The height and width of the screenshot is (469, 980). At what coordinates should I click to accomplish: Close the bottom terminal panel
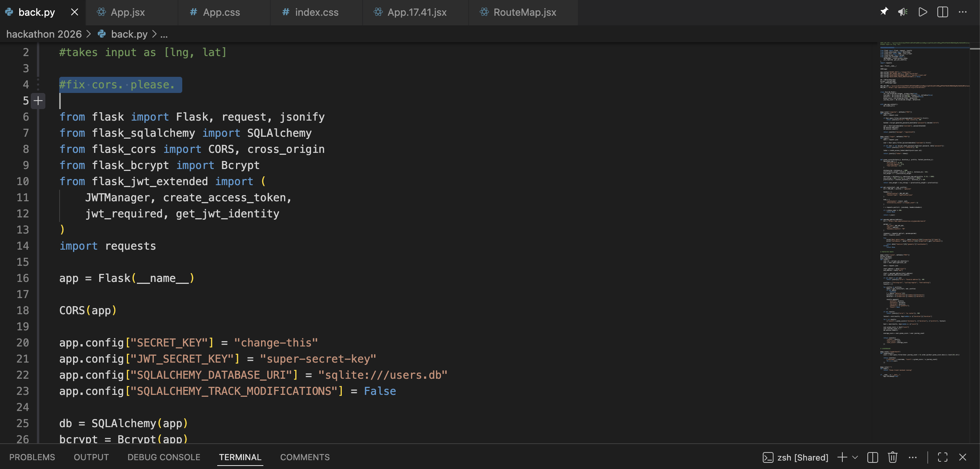click(963, 457)
